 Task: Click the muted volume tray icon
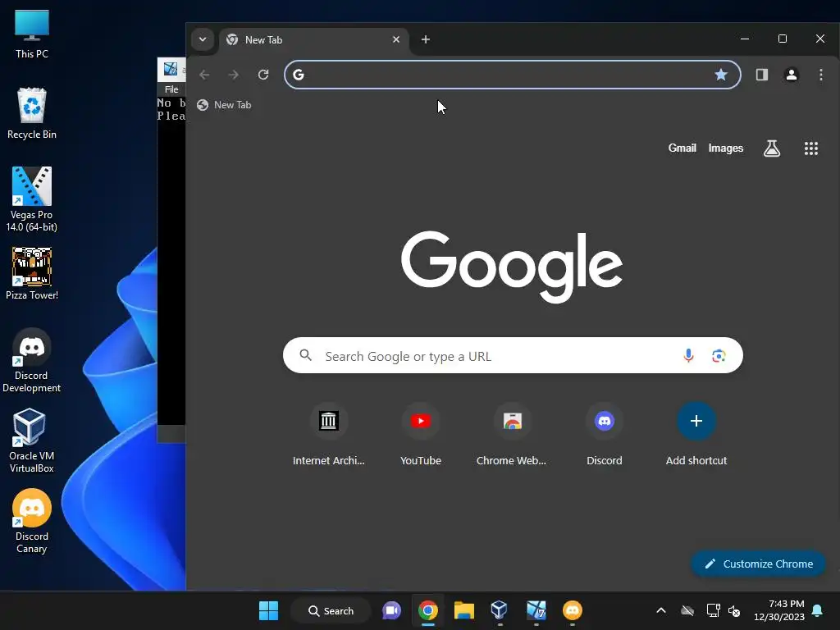click(734, 610)
